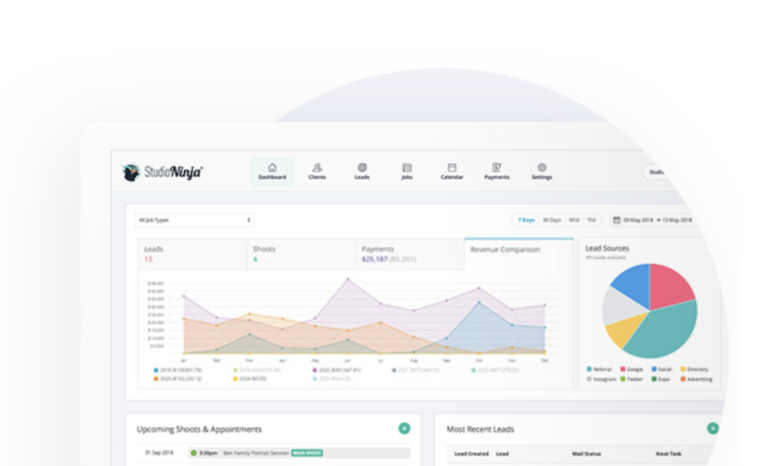
Task: Select the Payments summary tab
Action: click(410, 254)
